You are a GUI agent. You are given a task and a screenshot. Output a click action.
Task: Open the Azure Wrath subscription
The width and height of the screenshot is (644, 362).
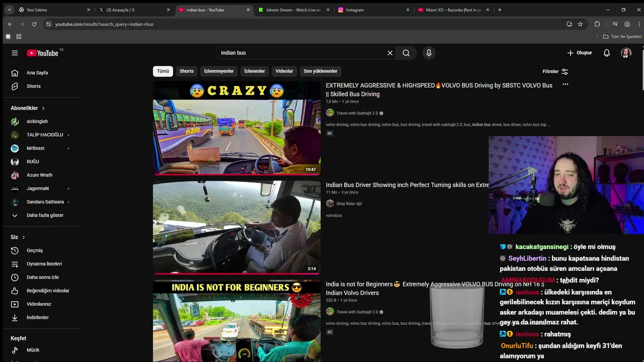40,175
